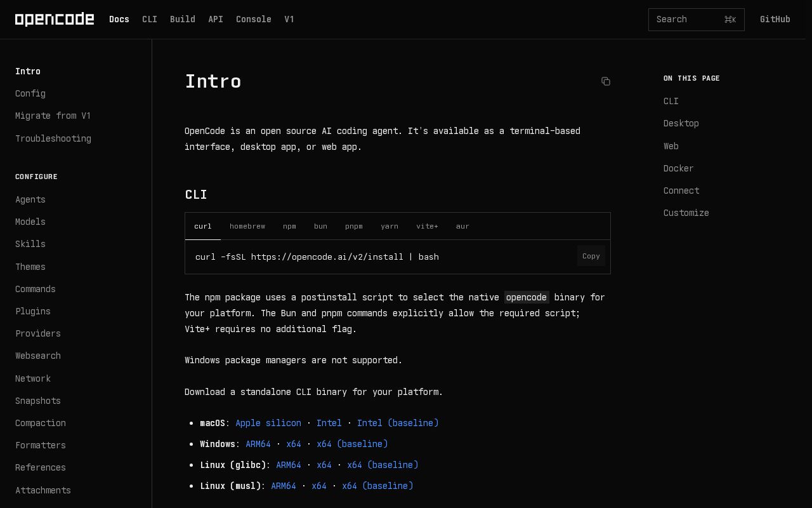Image resolution: width=812 pixels, height=508 pixels.
Task: Open Console in the top navigation
Action: [x=254, y=20]
